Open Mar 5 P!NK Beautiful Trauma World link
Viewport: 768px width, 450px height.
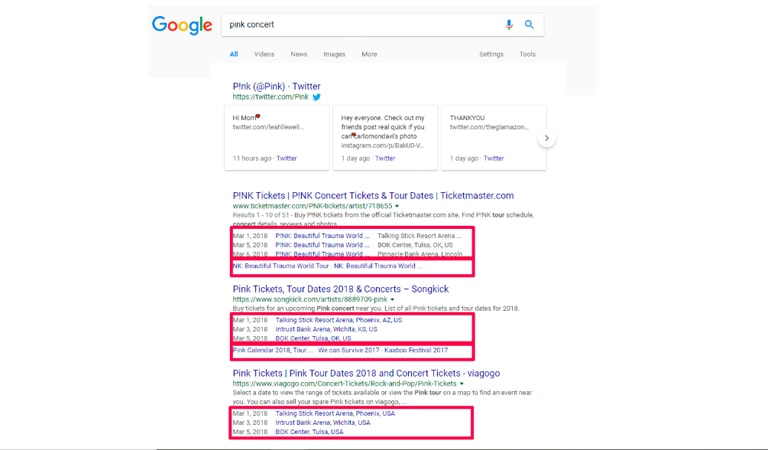(x=322, y=245)
